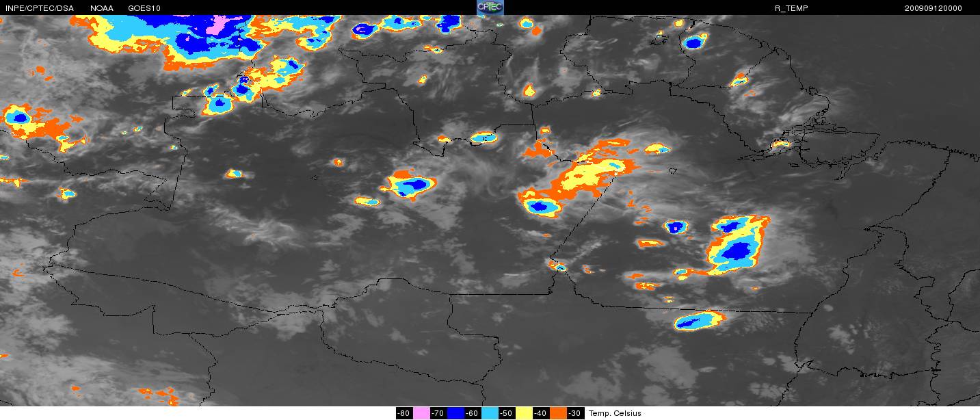The height and width of the screenshot is (420, 980).
Task: Click the dark blue legend swatch
Action: coord(455,413)
